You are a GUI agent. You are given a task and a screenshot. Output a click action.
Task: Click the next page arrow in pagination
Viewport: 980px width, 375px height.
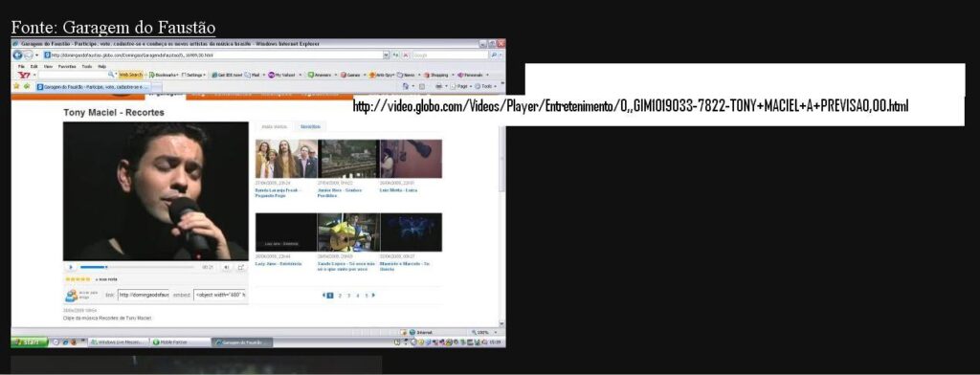click(x=374, y=295)
